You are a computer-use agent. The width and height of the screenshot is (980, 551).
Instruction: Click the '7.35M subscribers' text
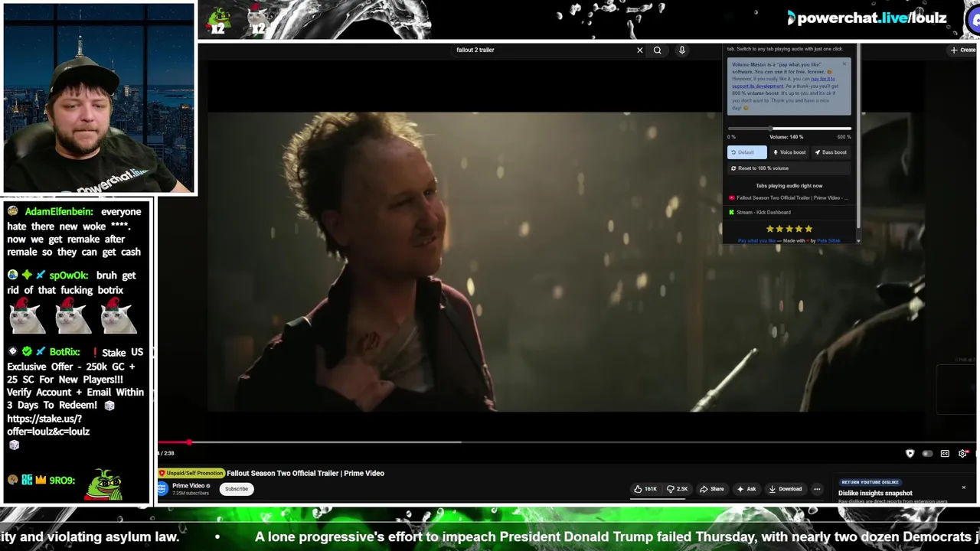point(191,494)
